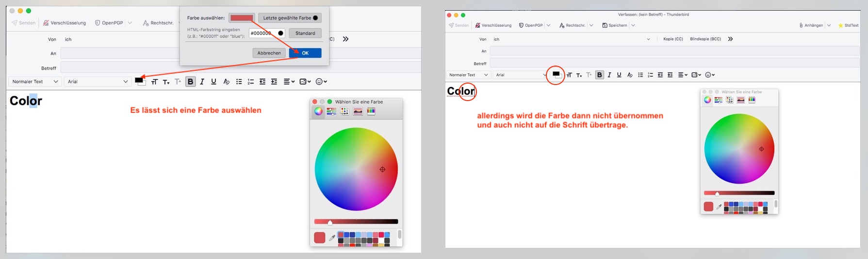Screen dimensions: 868x259
Task: Click Rechtschr. in the right Thunderbird window
Action: (x=572, y=25)
